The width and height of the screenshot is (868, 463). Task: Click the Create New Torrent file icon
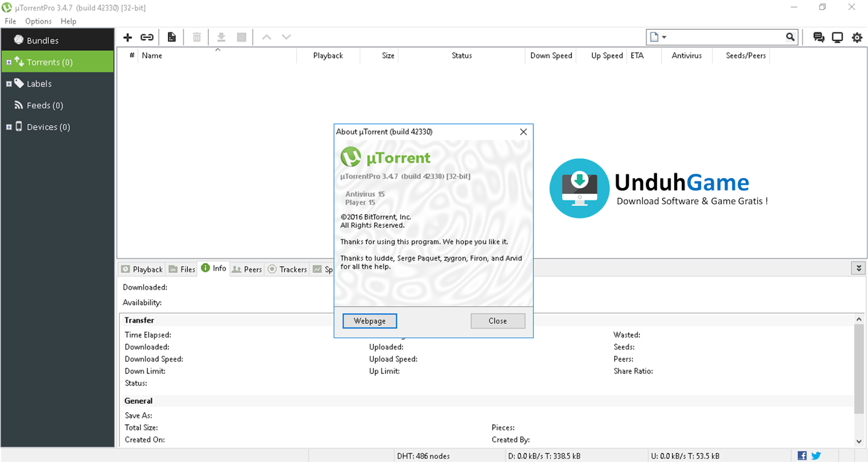pyautogui.click(x=171, y=37)
